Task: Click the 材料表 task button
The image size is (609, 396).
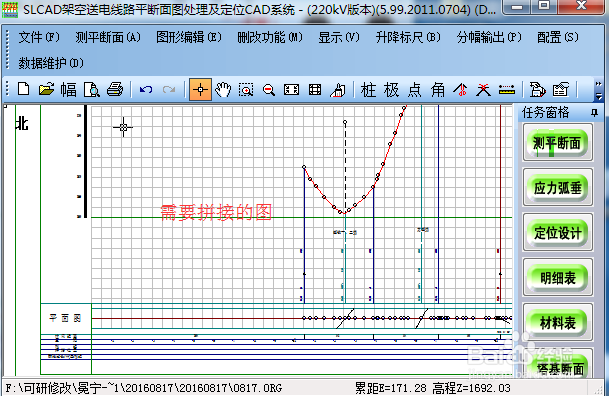Action: tap(557, 322)
